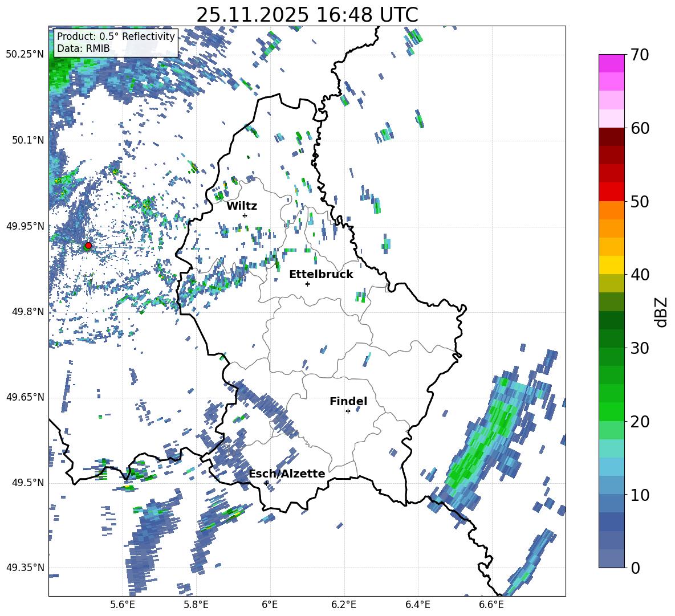Click the 6.2°E longitude label

click(344, 605)
